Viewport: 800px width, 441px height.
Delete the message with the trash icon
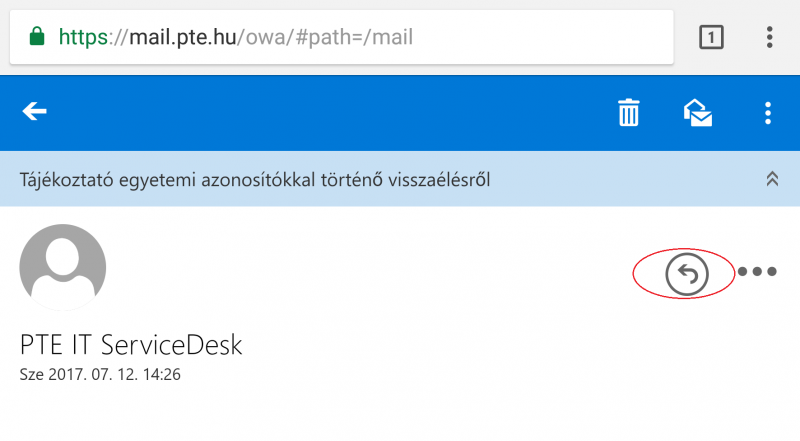coord(628,112)
